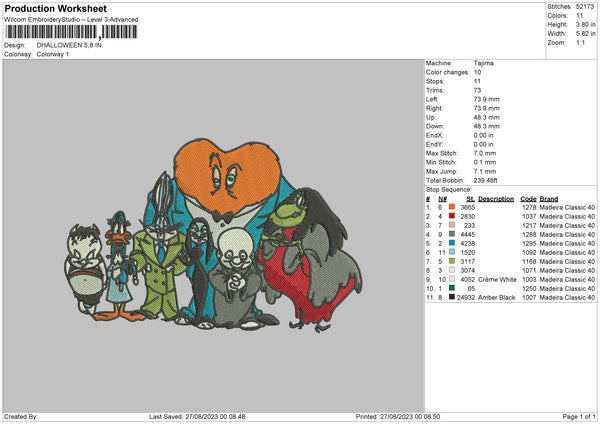Viewport: 600px width, 424px height.
Task: Click the 'St.' column header
Action: click(x=471, y=199)
